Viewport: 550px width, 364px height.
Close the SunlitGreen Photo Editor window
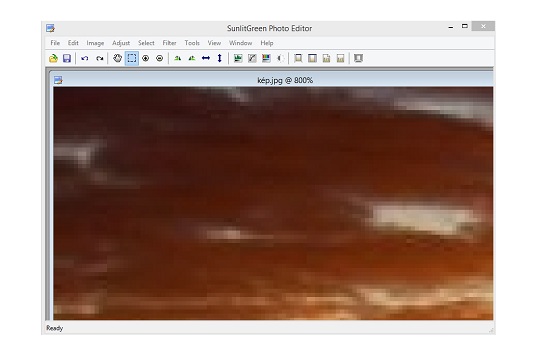tap(483, 26)
